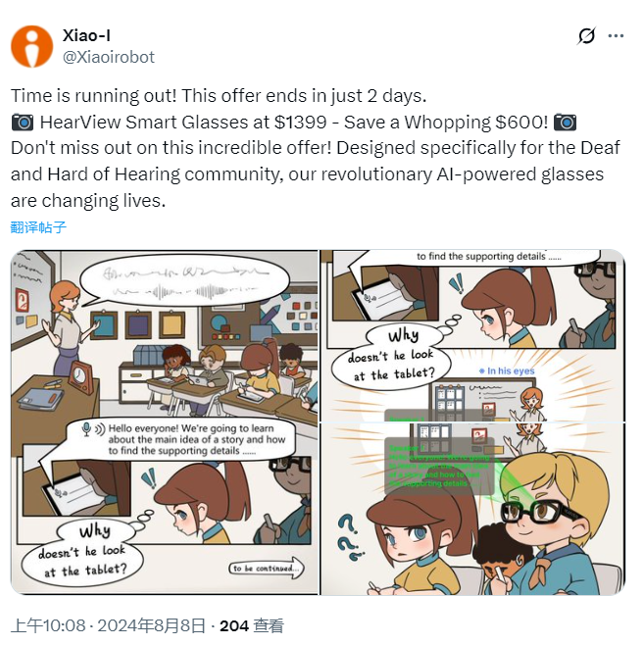Open the bottom-right comic image with blond boy
Viewport: 644px width, 645px height.
coord(472,509)
